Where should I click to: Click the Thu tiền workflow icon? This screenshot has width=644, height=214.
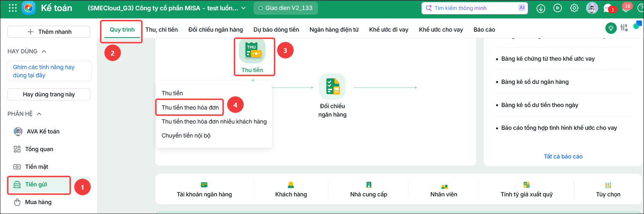point(252,51)
